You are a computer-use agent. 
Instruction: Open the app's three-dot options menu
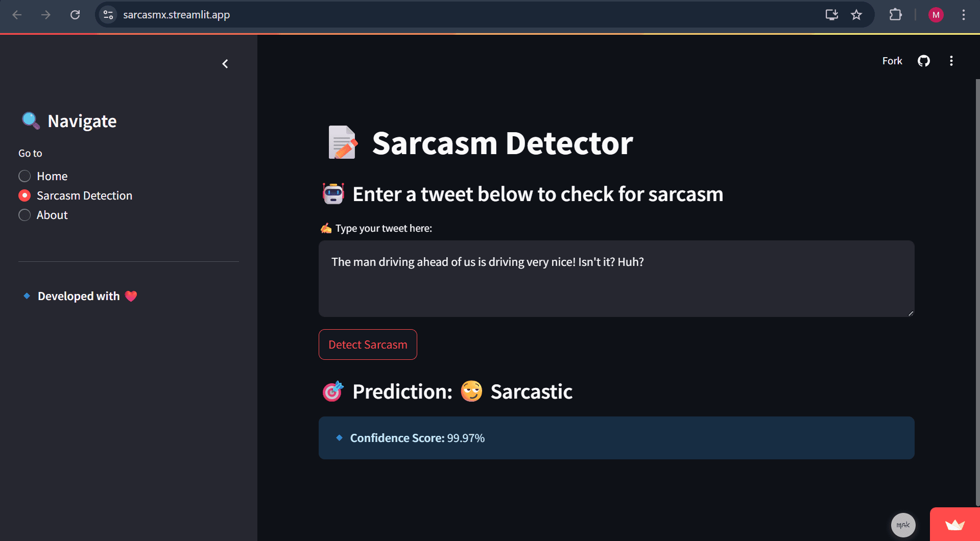click(x=951, y=61)
